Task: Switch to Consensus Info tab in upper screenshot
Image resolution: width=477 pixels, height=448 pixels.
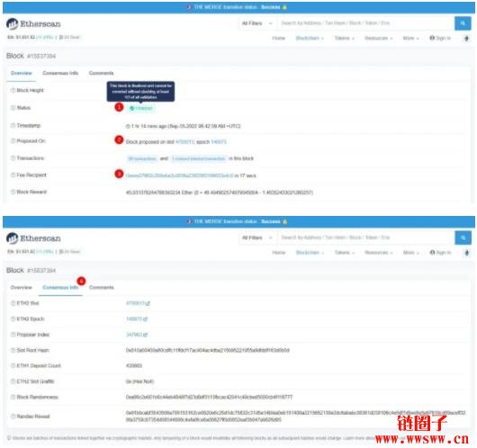Action: click(60, 73)
